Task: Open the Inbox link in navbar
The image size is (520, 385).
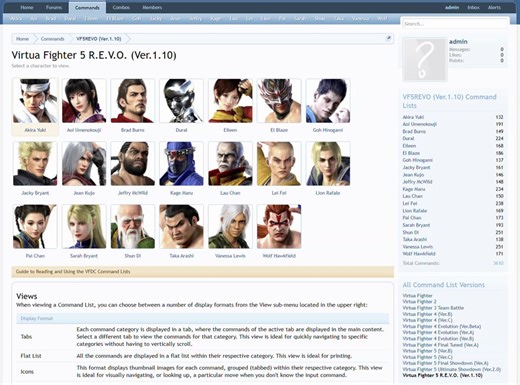Action: 473,7
